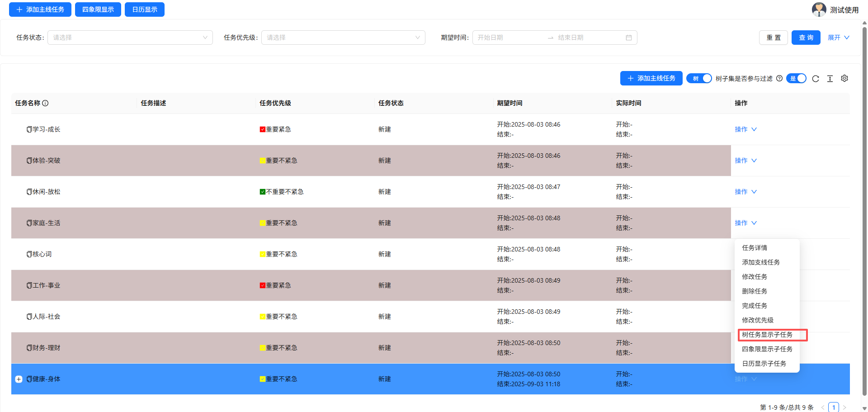The image size is (868, 412).
Task: Click the 添加主线任务 button at top
Action: [40, 9]
